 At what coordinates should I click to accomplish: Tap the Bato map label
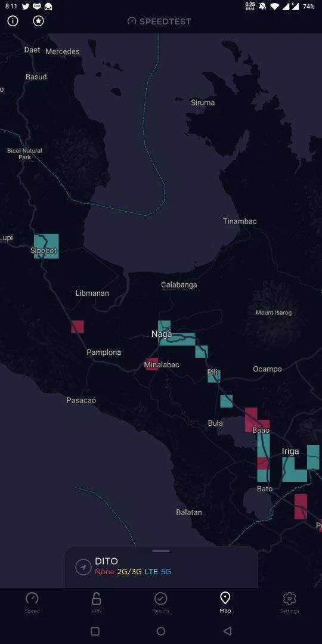265,489
